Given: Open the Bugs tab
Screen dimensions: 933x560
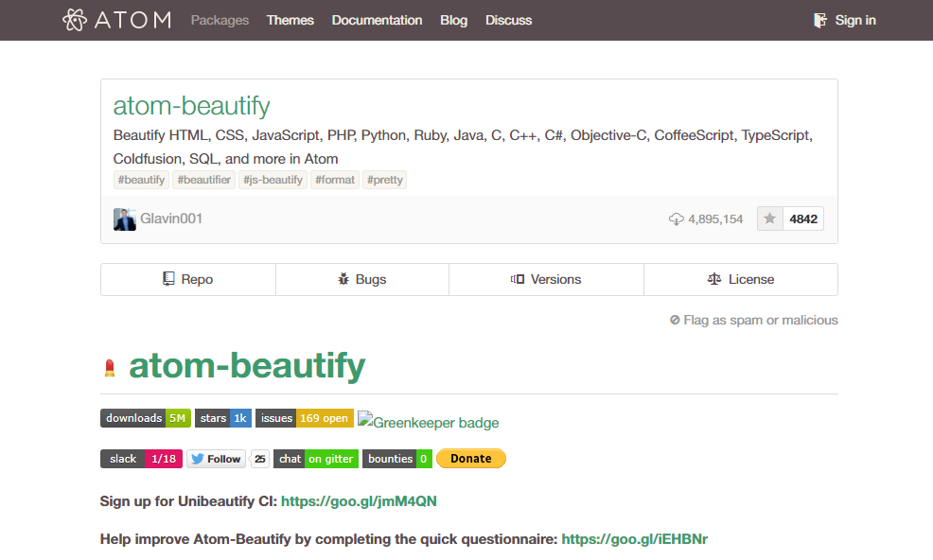Looking at the screenshot, I should click(x=362, y=279).
